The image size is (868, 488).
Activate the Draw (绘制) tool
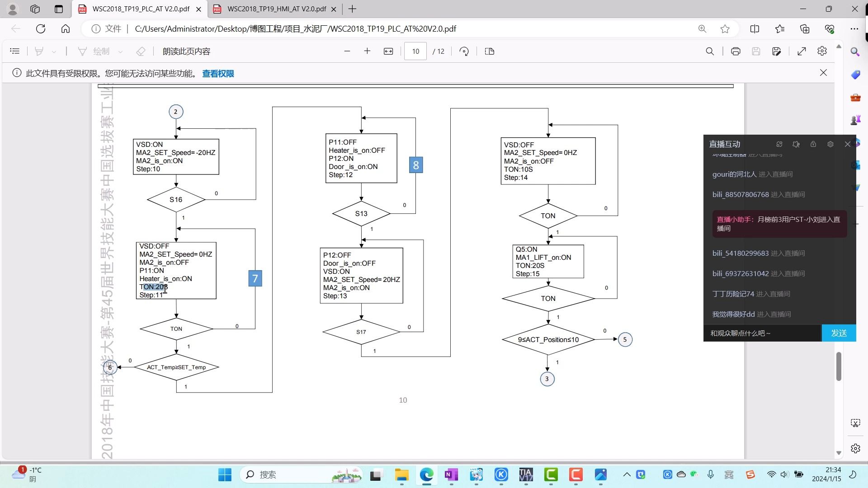(x=94, y=52)
